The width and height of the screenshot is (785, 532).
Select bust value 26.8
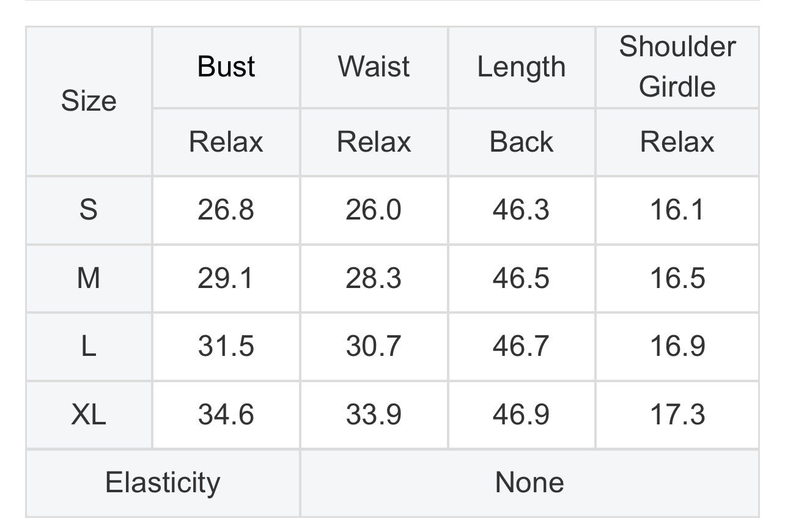point(226,210)
